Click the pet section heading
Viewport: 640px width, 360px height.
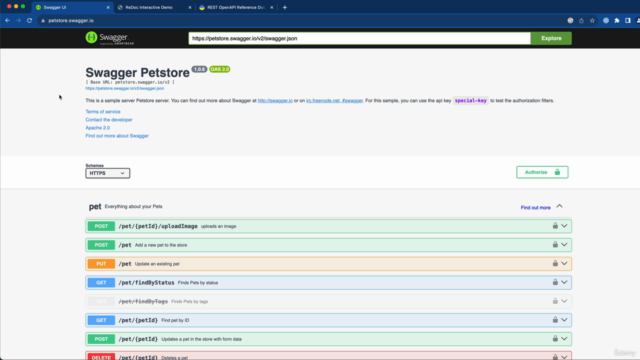click(95, 207)
